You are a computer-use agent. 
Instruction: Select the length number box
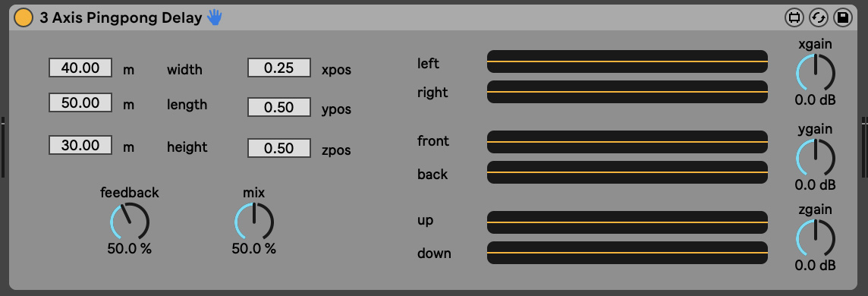[x=80, y=102]
